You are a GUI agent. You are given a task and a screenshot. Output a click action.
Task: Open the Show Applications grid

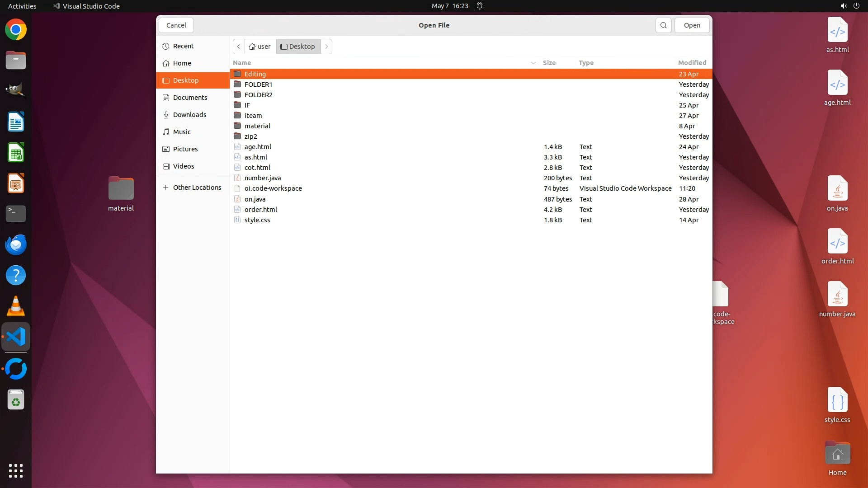coord(16,470)
